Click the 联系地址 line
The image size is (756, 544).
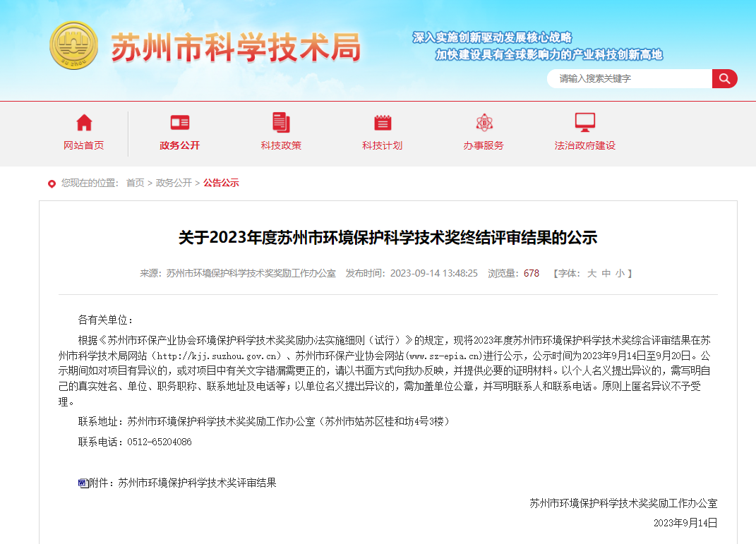click(x=264, y=422)
